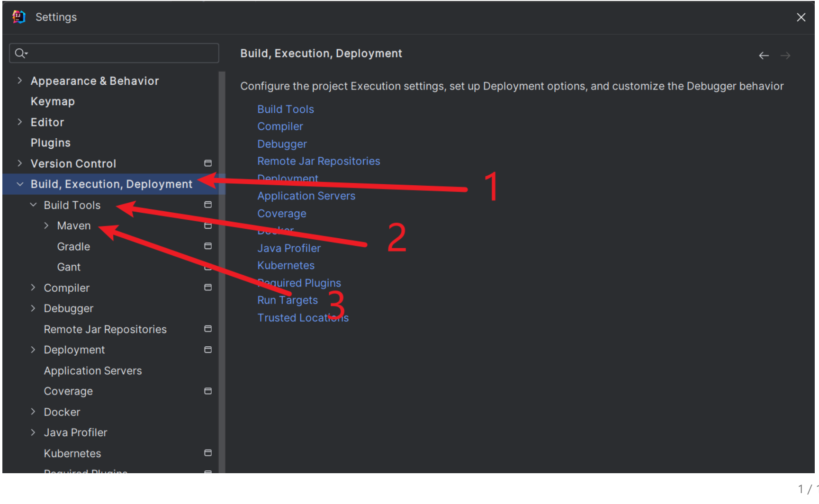Follow the Required Plugins link
This screenshot has width=819, height=504.
(299, 283)
